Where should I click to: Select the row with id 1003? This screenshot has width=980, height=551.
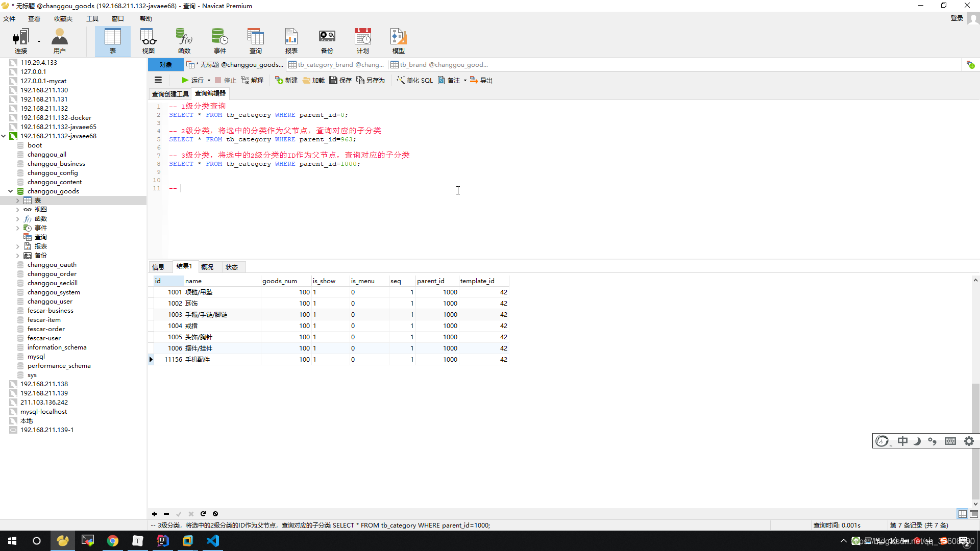pyautogui.click(x=330, y=314)
